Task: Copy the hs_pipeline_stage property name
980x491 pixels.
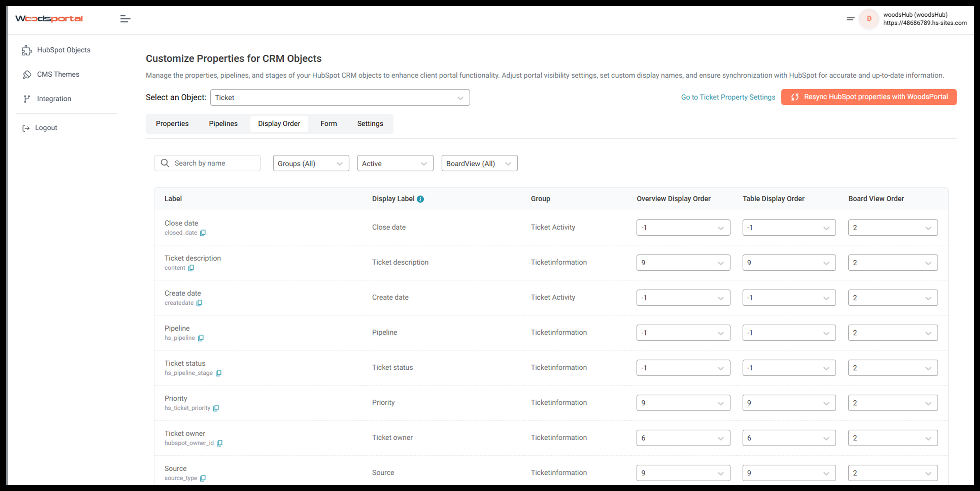Action: click(218, 373)
